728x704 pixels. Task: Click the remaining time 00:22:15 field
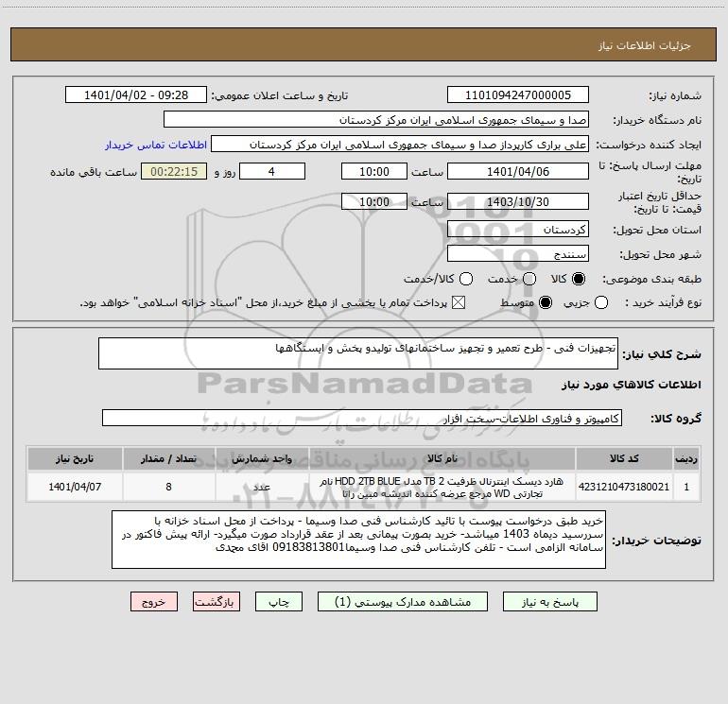(x=174, y=171)
